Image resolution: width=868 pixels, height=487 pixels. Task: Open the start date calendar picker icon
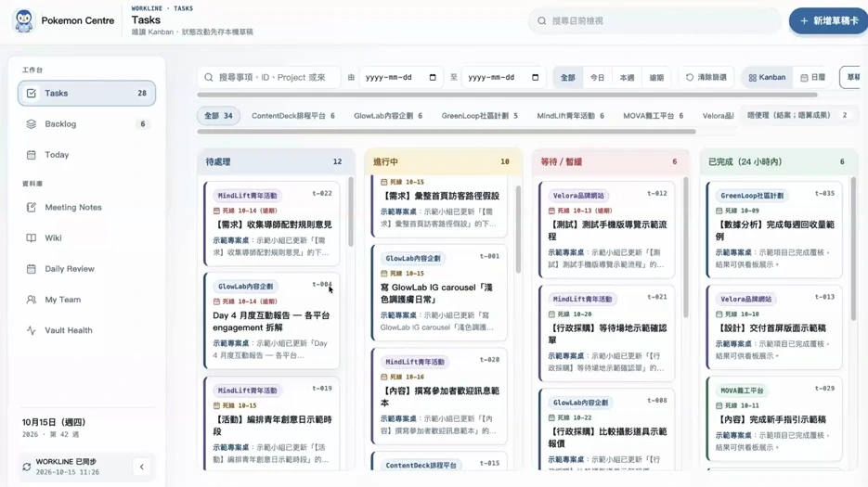point(433,78)
